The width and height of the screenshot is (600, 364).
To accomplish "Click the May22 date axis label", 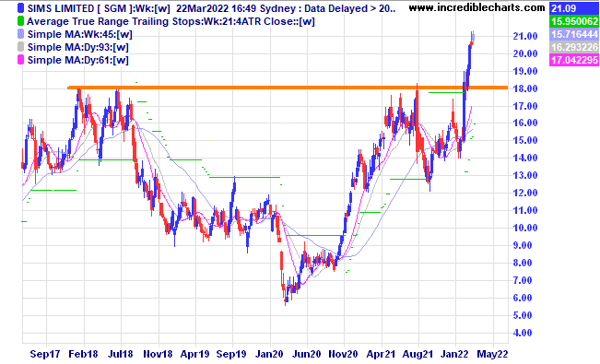I will [492, 354].
